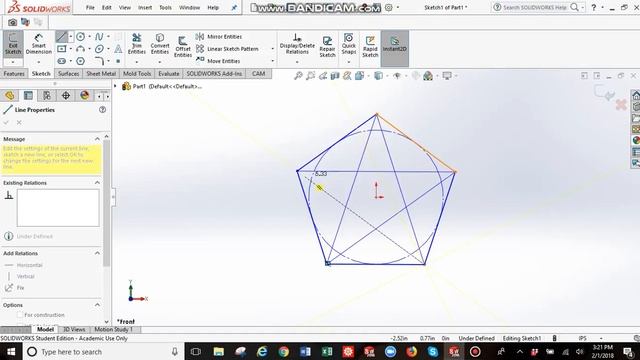Select the Arc sketch tool
The width and height of the screenshot is (640, 360).
[x=80, y=49]
